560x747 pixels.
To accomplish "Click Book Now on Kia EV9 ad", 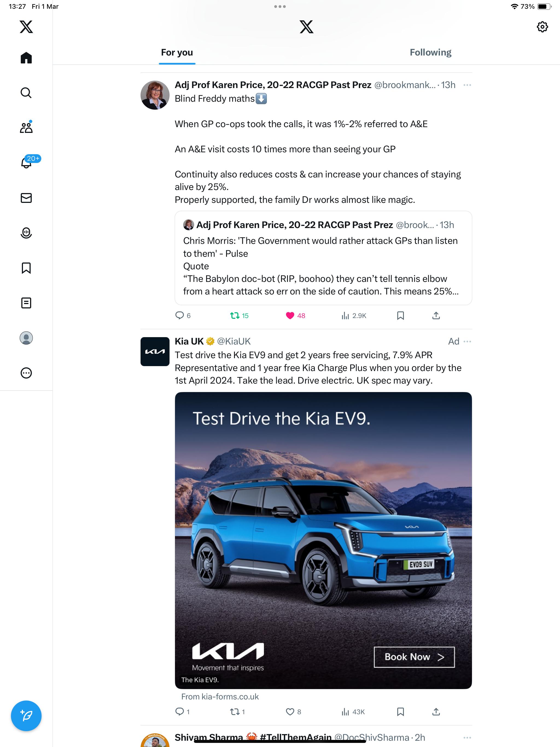I will point(414,657).
